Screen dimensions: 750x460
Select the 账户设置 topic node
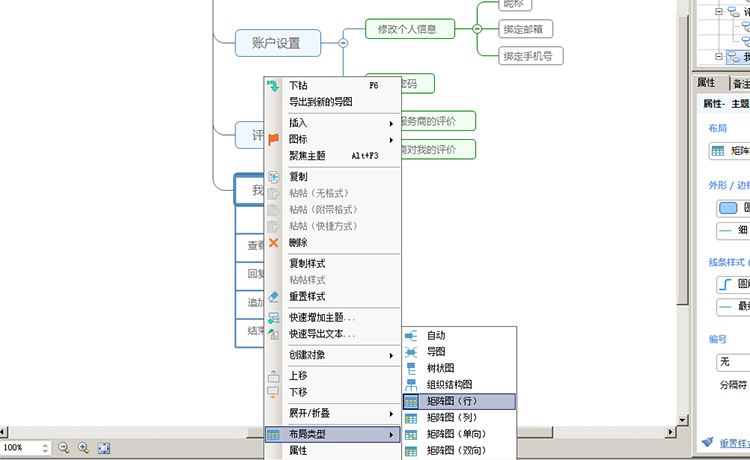[x=277, y=43]
